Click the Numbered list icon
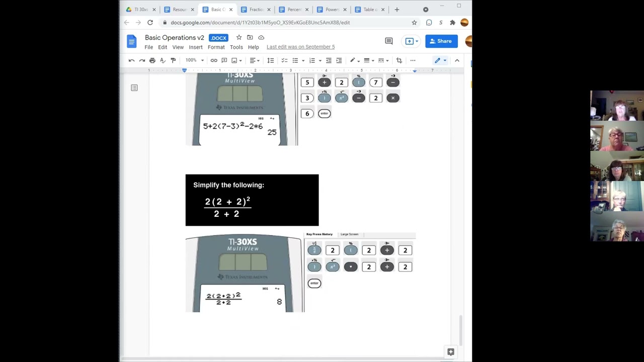644x362 pixels. coord(312,60)
